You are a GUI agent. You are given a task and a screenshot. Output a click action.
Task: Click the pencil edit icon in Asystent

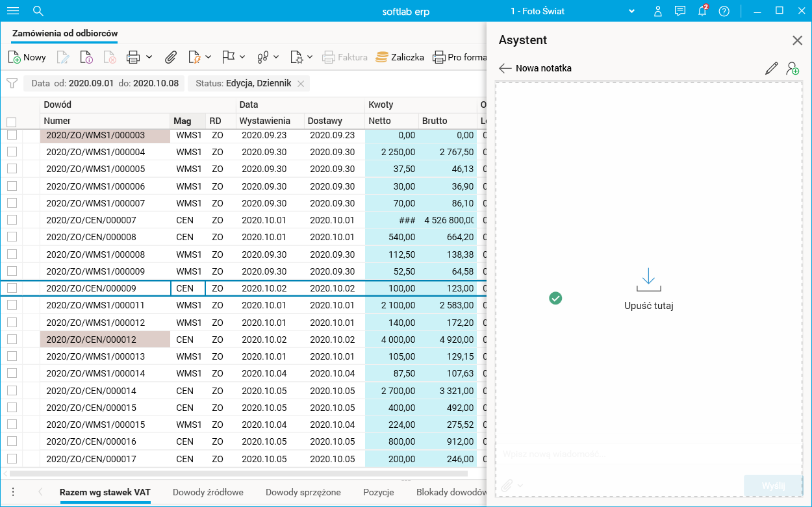pyautogui.click(x=771, y=68)
